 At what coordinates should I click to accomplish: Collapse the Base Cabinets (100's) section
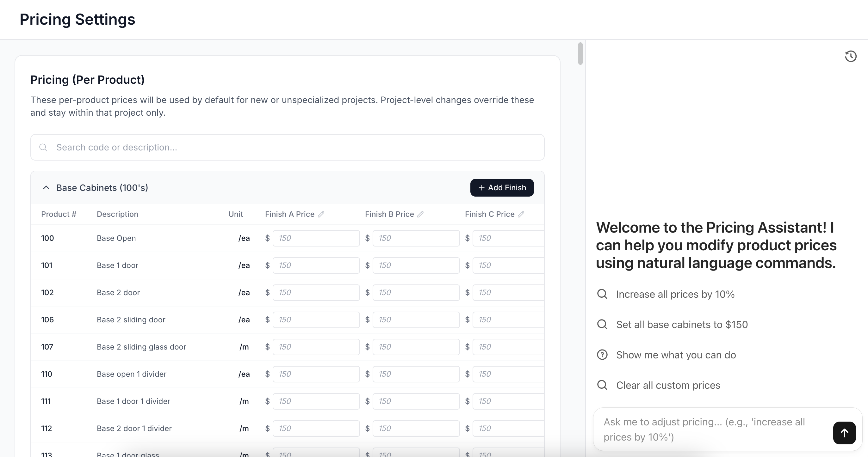[46, 188]
